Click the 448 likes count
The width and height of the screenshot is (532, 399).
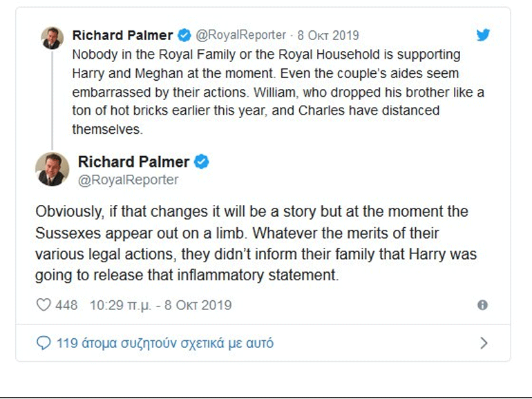point(66,304)
